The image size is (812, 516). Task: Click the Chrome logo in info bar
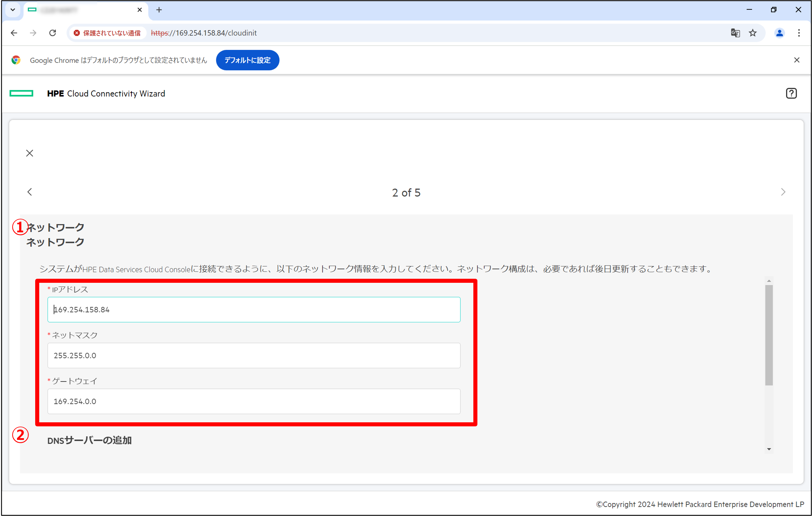coord(16,60)
